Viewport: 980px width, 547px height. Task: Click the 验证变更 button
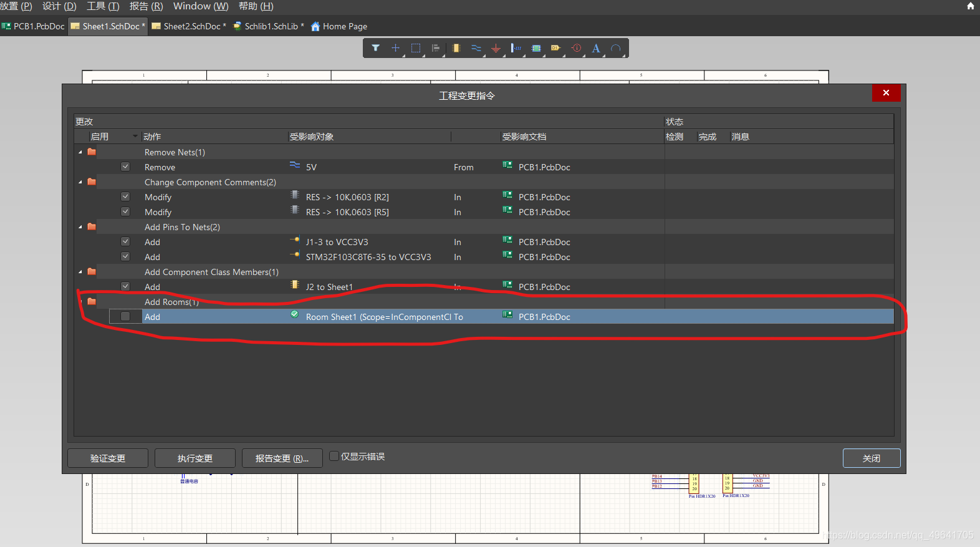[x=108, y=458]
